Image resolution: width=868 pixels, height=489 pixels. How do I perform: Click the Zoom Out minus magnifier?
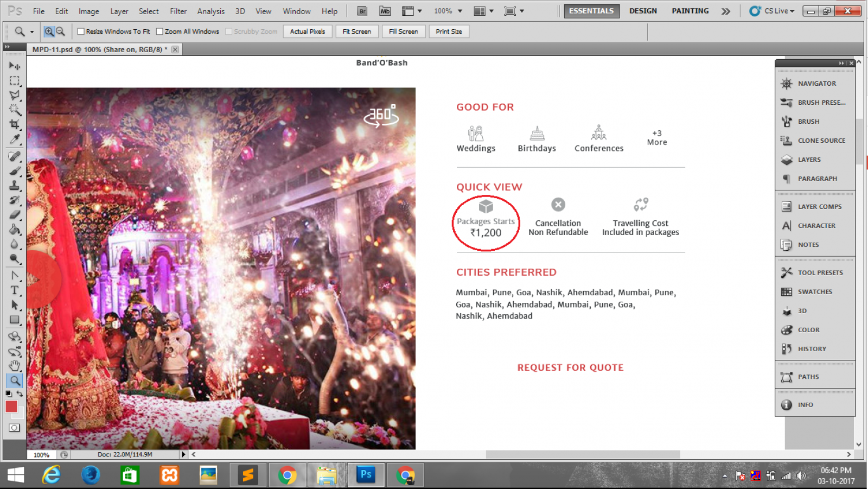61,31
